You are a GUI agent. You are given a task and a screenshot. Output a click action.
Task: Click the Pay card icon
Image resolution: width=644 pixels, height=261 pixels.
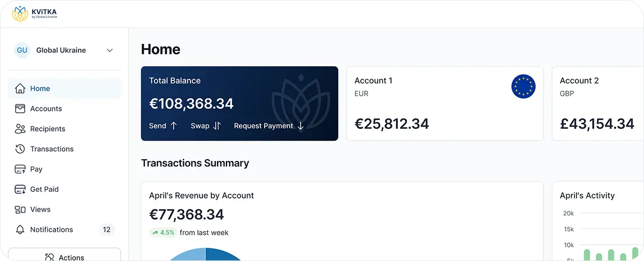point(20,169)
